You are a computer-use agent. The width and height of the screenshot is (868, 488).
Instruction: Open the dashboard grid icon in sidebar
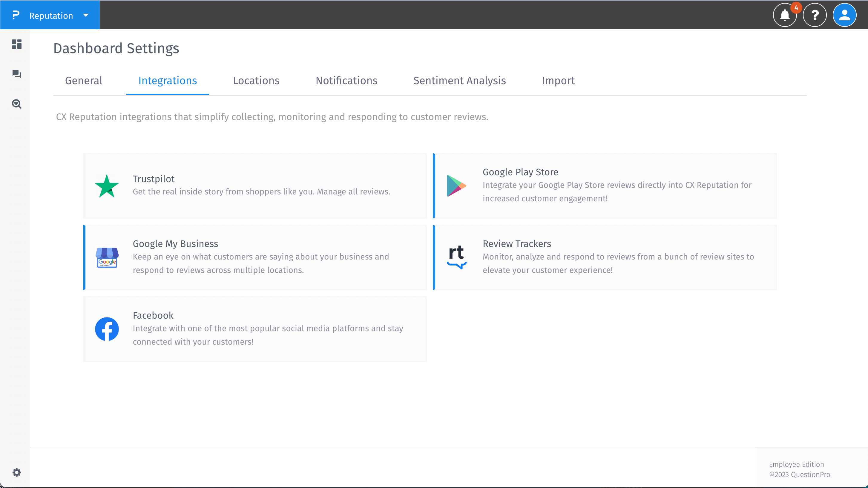coord(16,44)
